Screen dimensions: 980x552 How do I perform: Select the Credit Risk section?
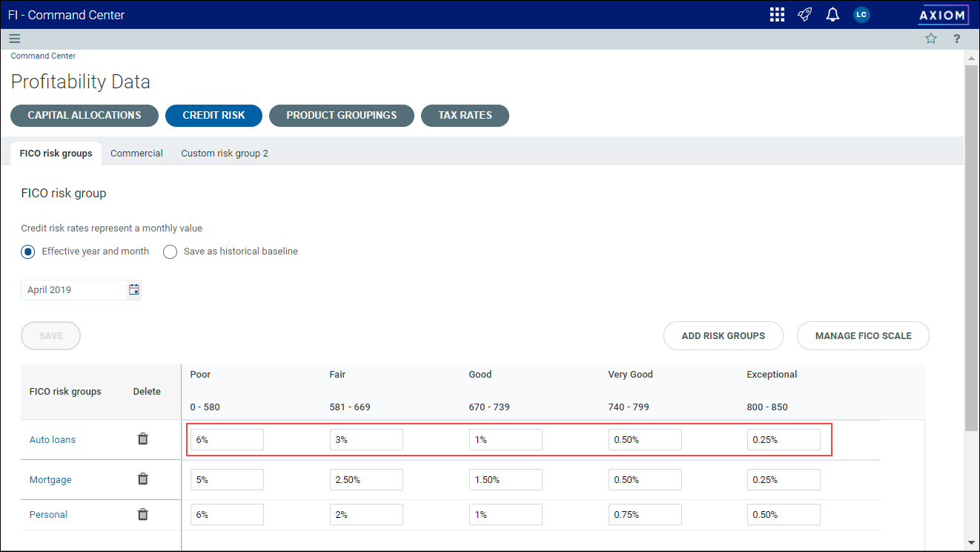click(x=213, y=115)
